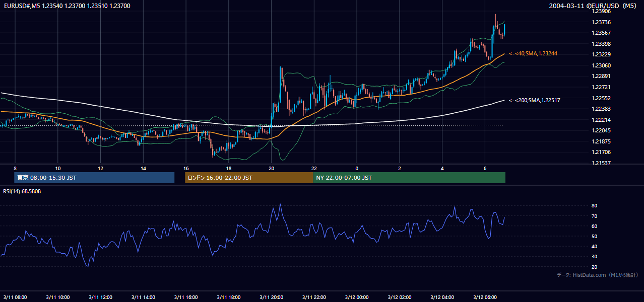644x302 pixels.
Task: Click the price axis value 1.22552
Action: pyautogui.click(x=602, y=98)
